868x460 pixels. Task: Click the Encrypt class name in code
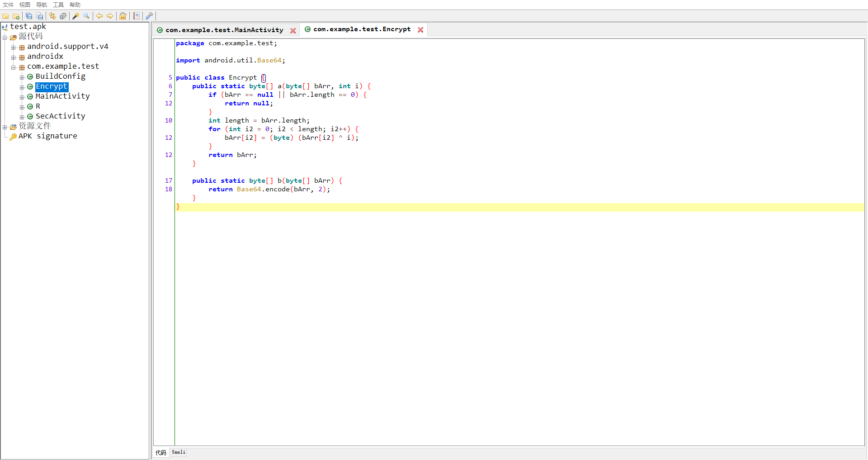(243, 78)
